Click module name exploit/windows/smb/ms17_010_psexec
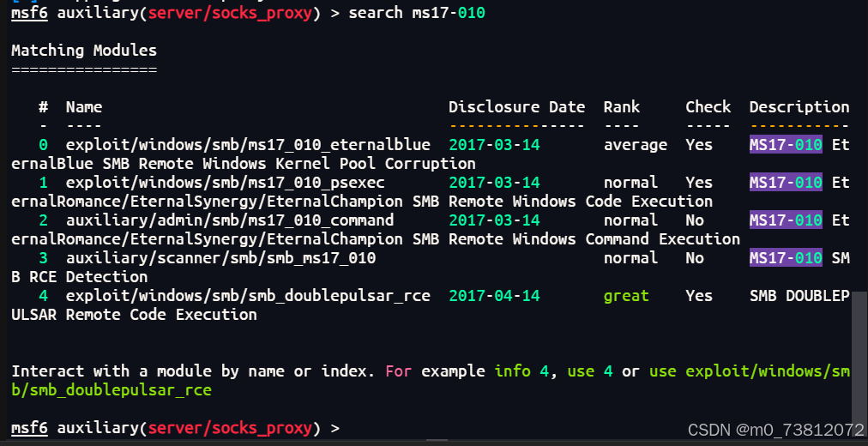 point(226,183)
